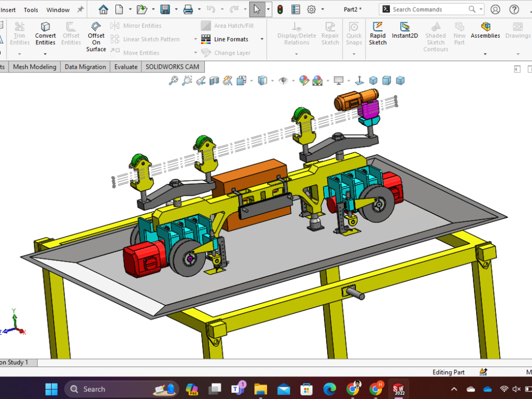Print using the printer icon
Viewport: 532px width, 399px height.
tap(188, 10)
